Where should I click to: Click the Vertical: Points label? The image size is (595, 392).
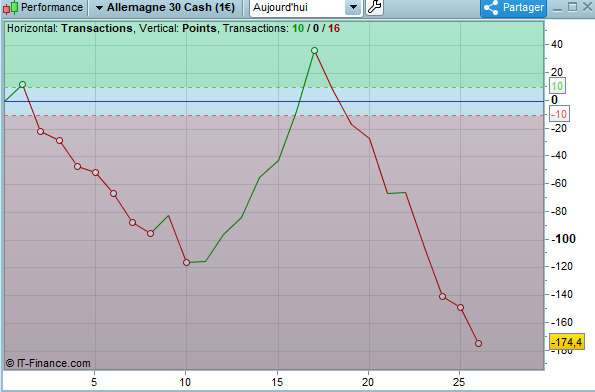point(178,28)
